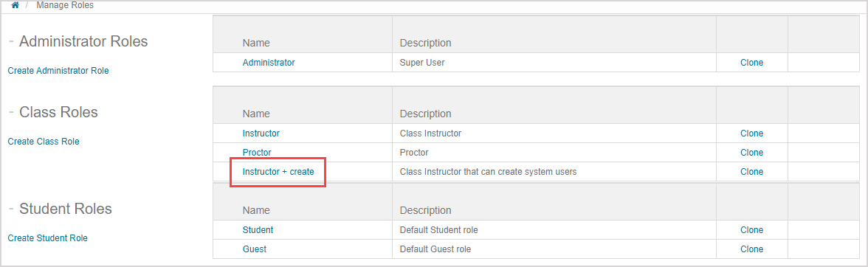Open Create Student Role link

point(47,238)
